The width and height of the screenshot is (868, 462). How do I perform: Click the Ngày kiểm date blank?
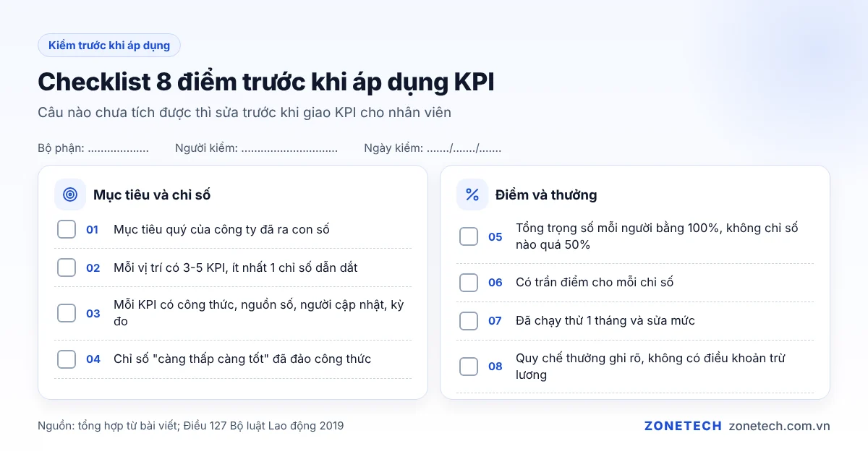click(x=464, y=149)
